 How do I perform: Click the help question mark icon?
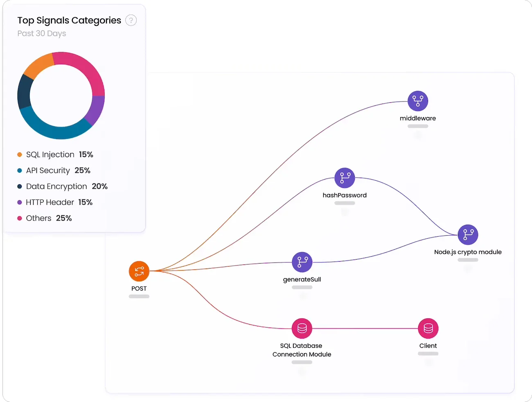pos(131,20)
